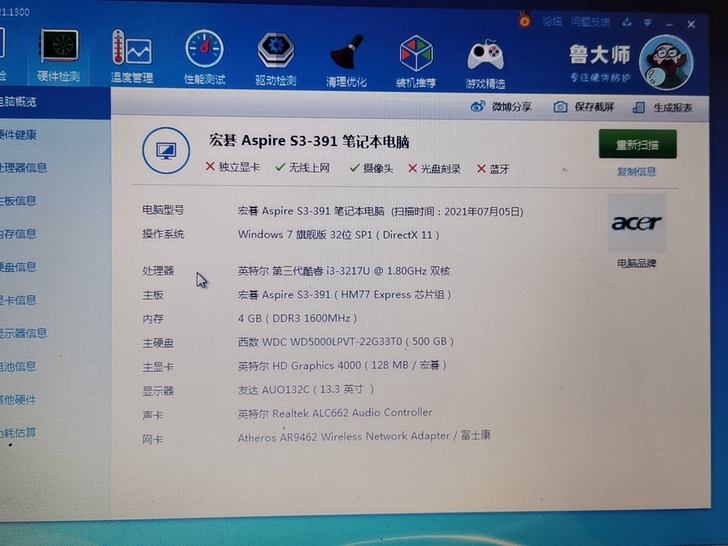Click the 独立显卡 status indicator

[x=233, y=167]
